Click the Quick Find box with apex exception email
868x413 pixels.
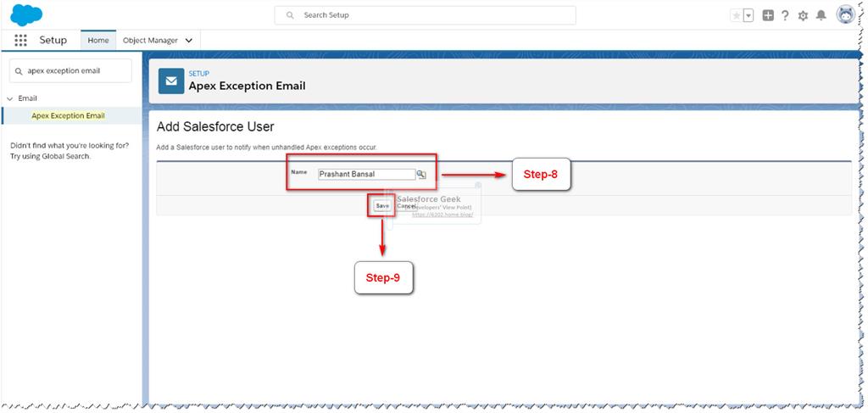click(x=71, y=71)
